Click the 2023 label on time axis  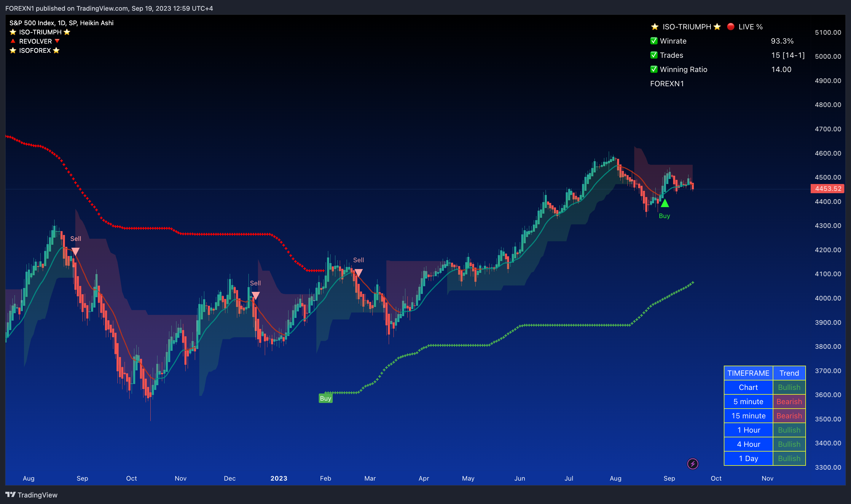click(x=279, y=478)
